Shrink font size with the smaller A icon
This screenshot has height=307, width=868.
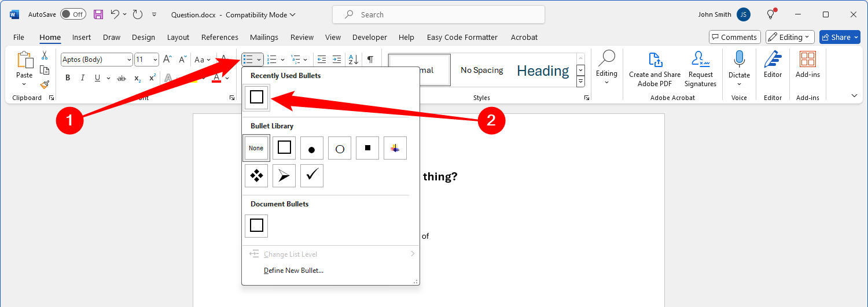[x=182, y=60]
